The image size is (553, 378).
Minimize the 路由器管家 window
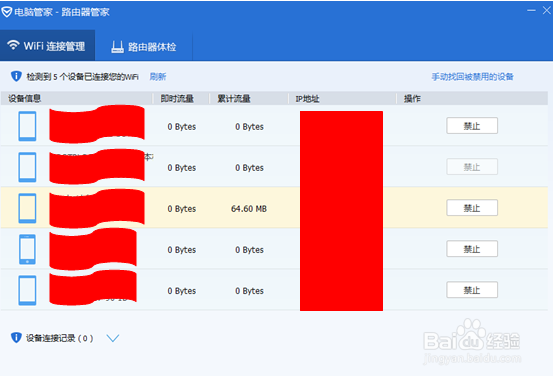pos(531,11)
